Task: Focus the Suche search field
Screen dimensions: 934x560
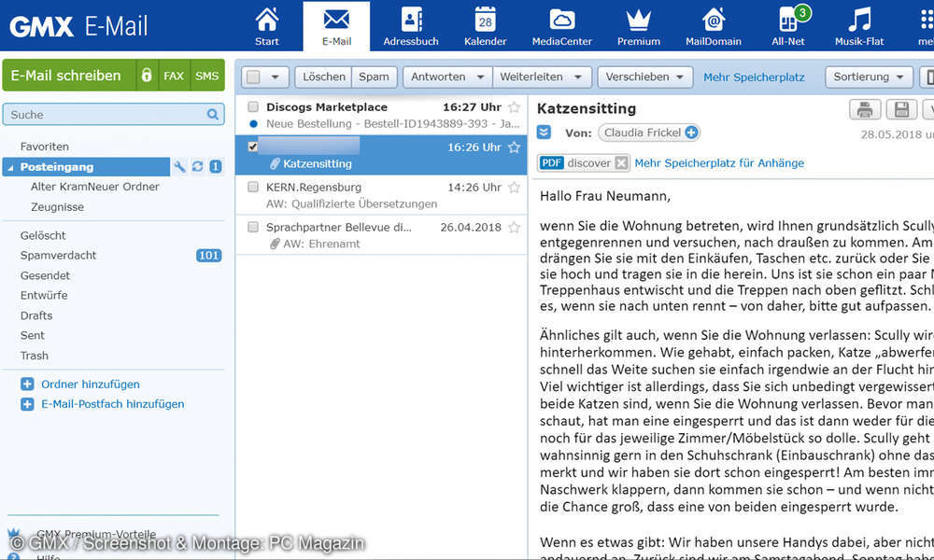Action: (113, 114)
